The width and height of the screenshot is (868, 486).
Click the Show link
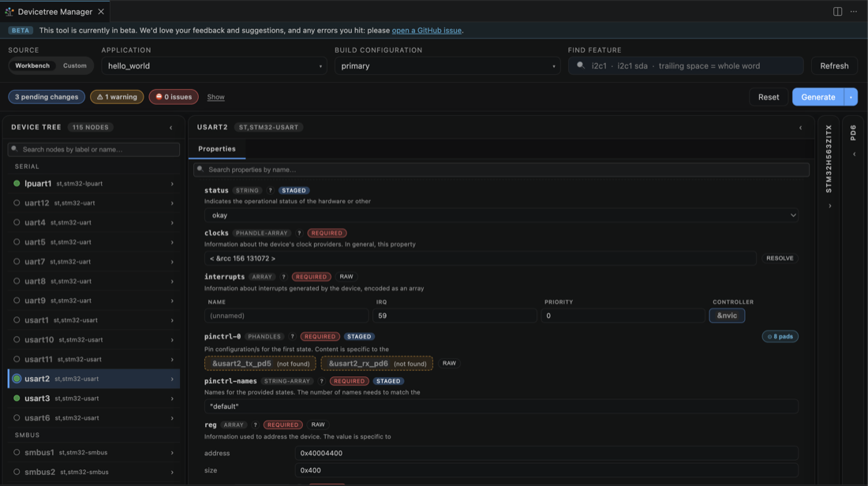(x=216, y=97)
